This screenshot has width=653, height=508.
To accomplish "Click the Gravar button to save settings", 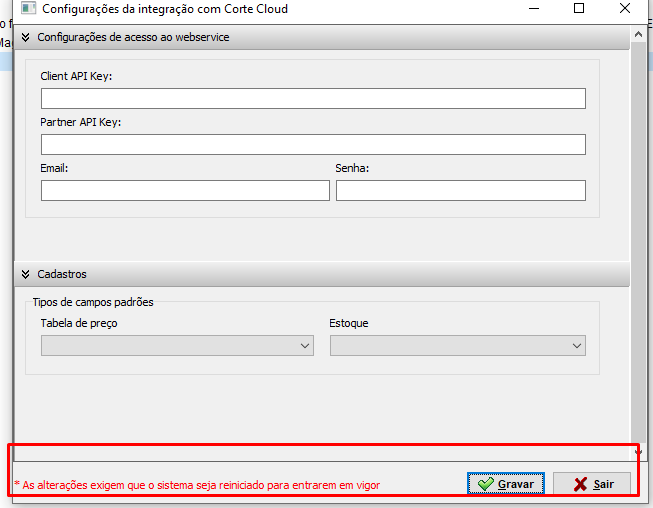I will click(x=506, y=483).
